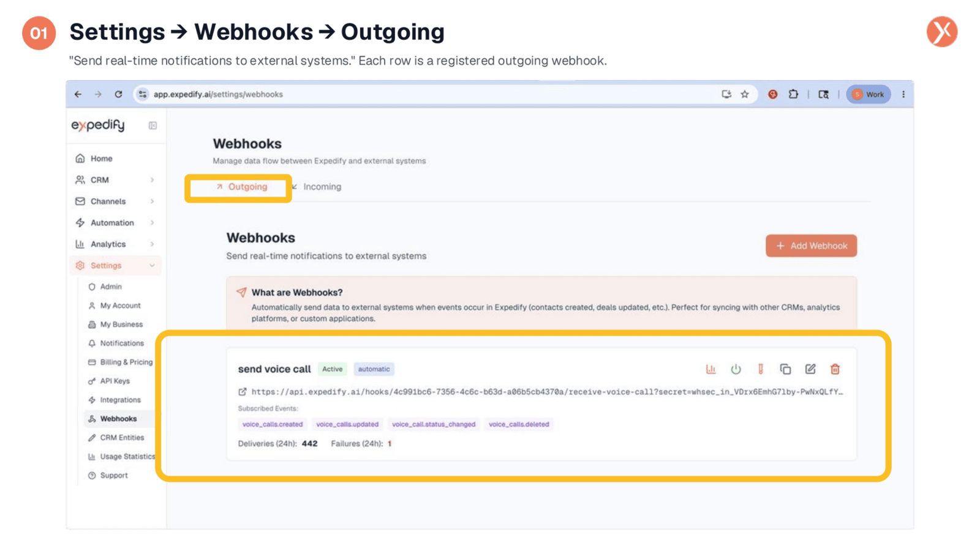Open API Keys settings
This screenshot has width=980, height=551.
(115, 381)
